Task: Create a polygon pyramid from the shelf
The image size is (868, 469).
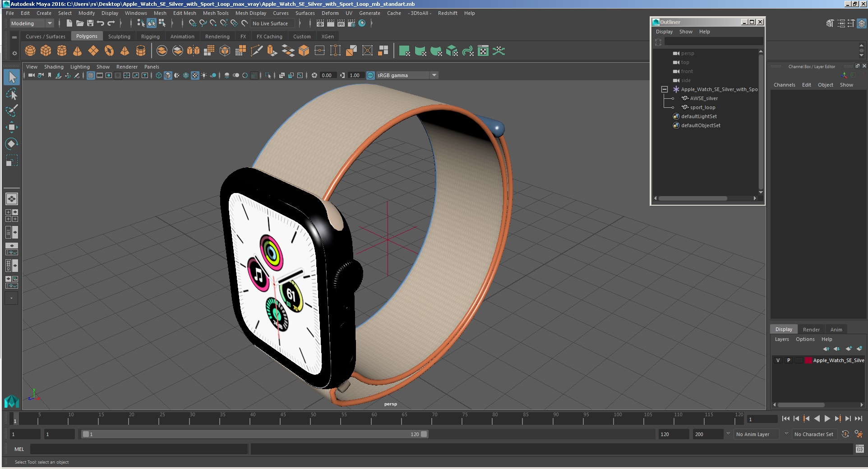Action: [x=125, y=51]
